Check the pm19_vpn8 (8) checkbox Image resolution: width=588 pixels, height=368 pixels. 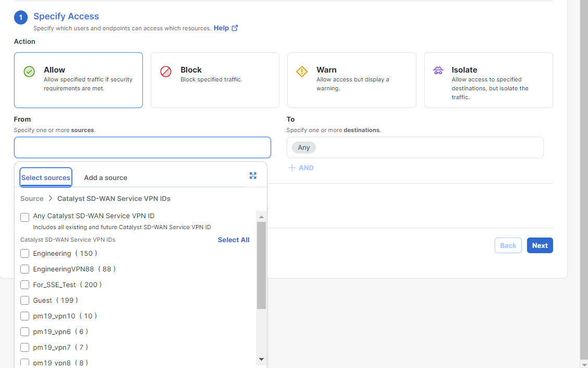[x=24, y=363]
